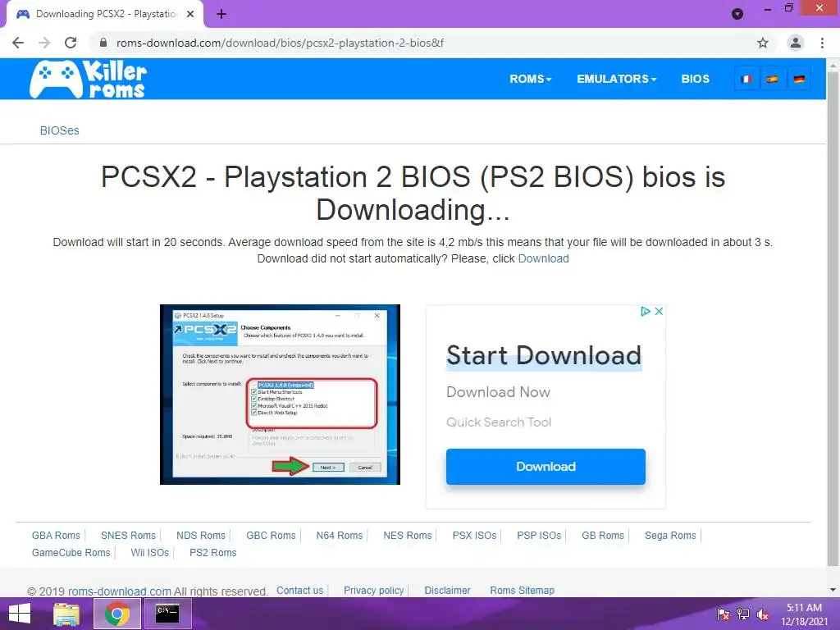The image size is (840, 630).
Task: Click the blue ad Download button
Action: point(546,467)
